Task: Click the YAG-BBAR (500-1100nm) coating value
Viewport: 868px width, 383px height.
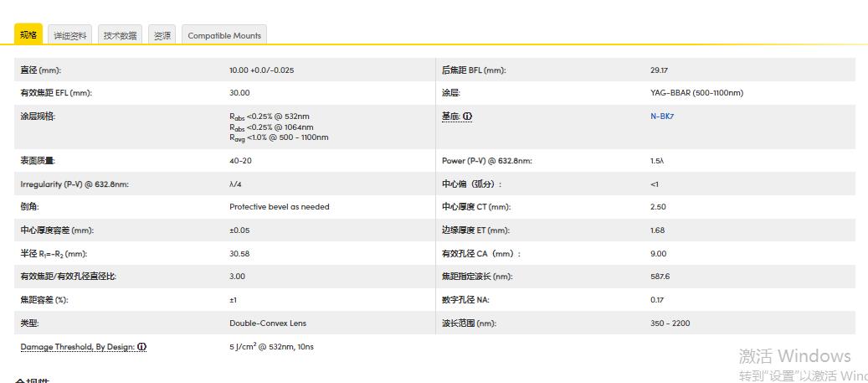Action: (x=696, y=93)
